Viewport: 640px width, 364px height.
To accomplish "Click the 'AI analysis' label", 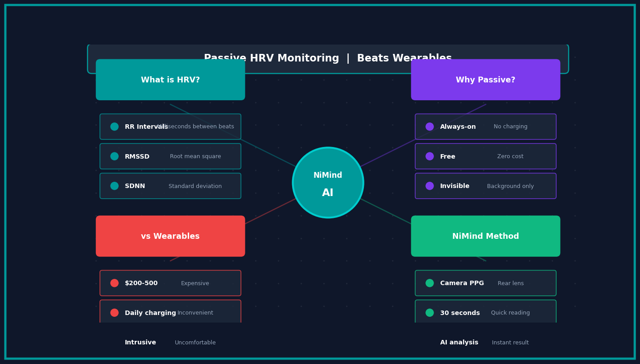I will click(459, 343).
